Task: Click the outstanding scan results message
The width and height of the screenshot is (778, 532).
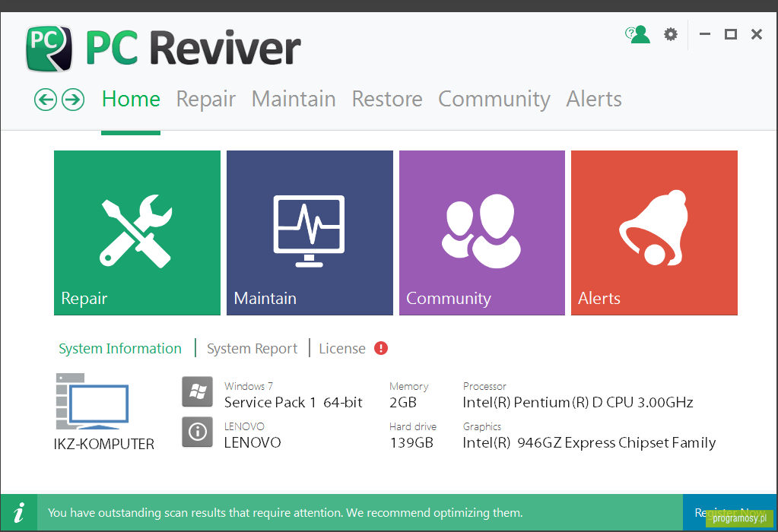Action: [285, 513]
